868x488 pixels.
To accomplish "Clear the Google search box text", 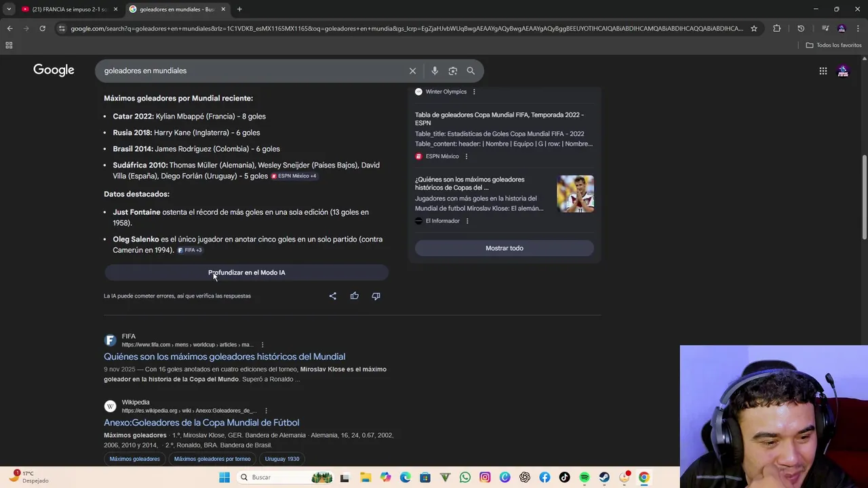I will [x=412, y=70].
